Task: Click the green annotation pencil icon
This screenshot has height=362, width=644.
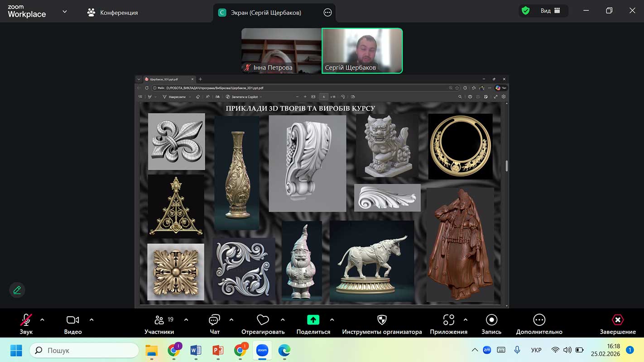Action: [x=17, y=290]
